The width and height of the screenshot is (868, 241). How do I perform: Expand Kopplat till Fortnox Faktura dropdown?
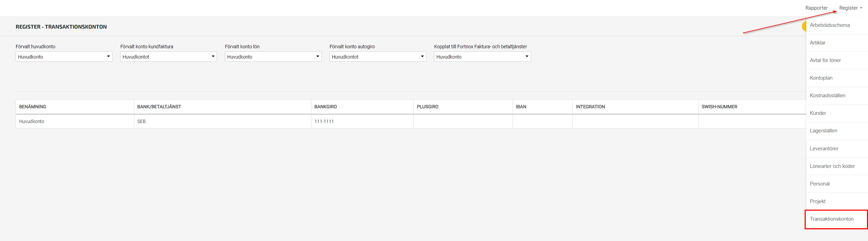[483, 57]
